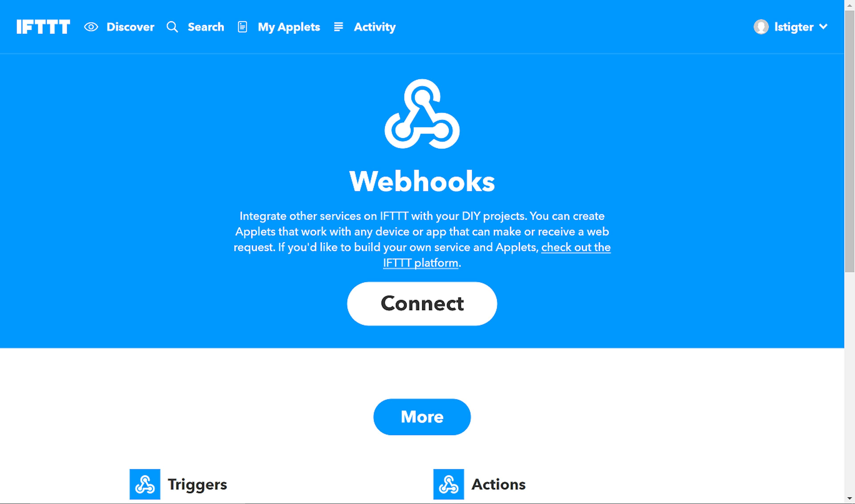Click the Activity list icon
This screenshot has width=855, height=504.
338,26
